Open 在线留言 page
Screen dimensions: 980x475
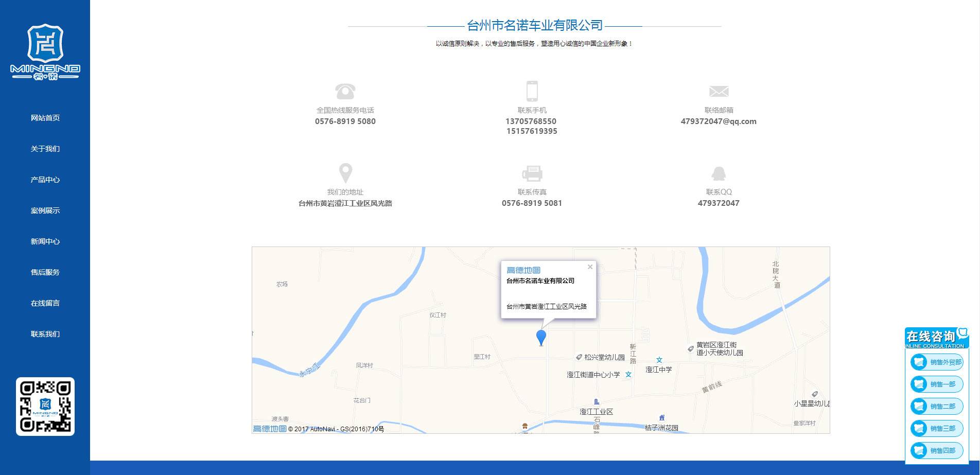[x=45, y=303]
